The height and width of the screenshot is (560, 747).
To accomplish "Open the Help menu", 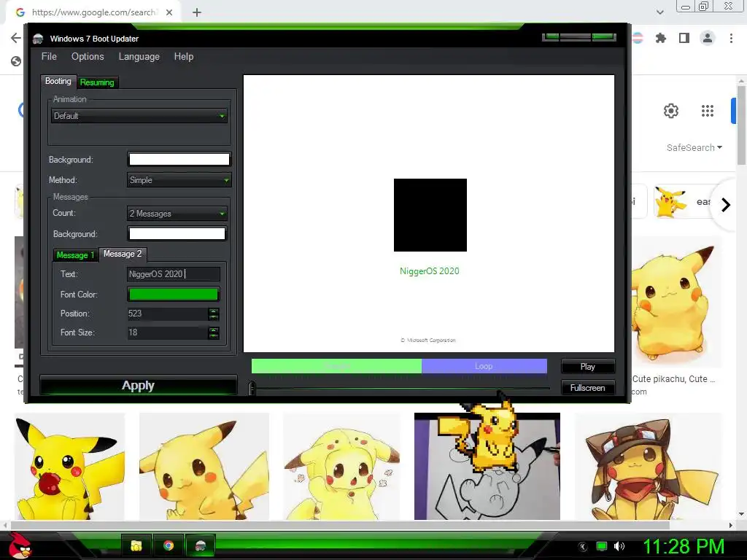I will point(183,57).
